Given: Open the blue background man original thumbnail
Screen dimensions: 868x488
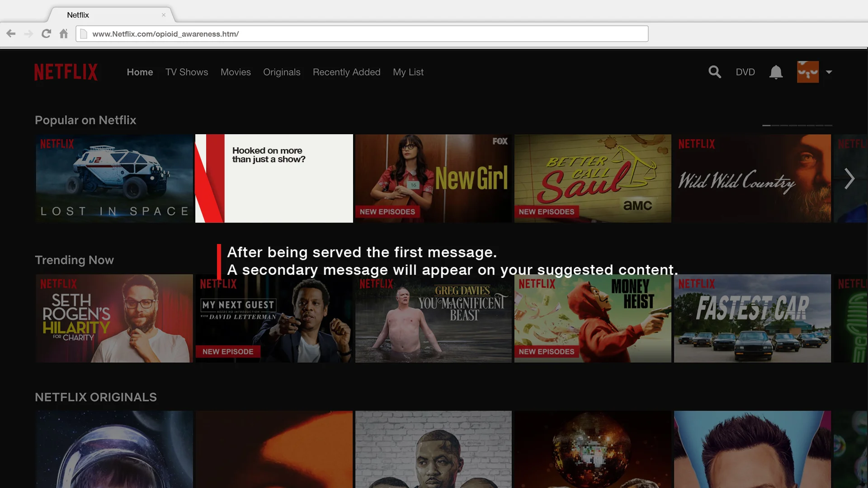Looking at the screenshot, I should tap(752, 449).
